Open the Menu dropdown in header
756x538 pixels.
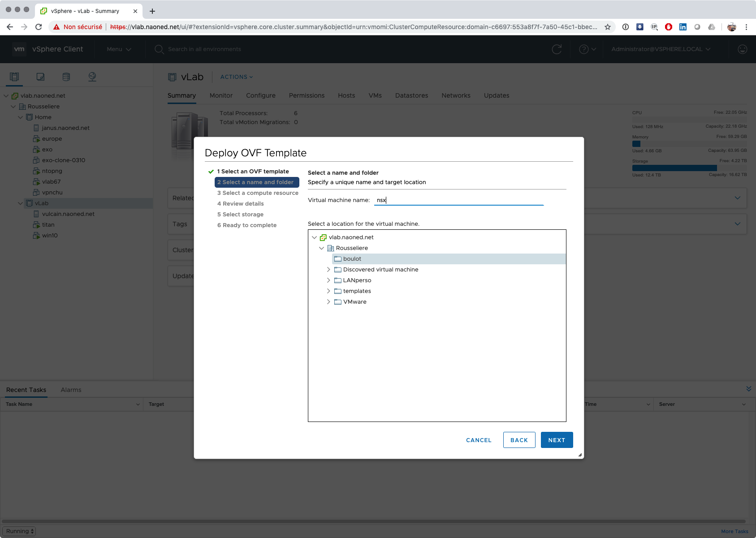(119, 49)
